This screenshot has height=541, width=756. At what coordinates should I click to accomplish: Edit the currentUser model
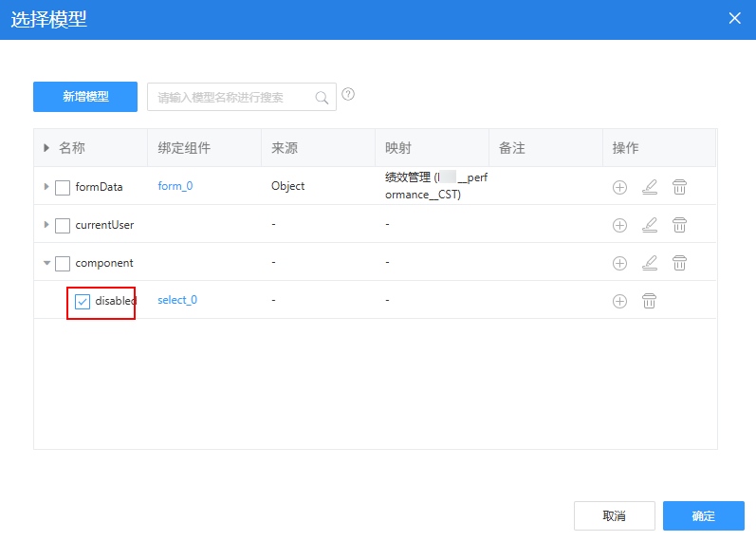click(650, 225)
